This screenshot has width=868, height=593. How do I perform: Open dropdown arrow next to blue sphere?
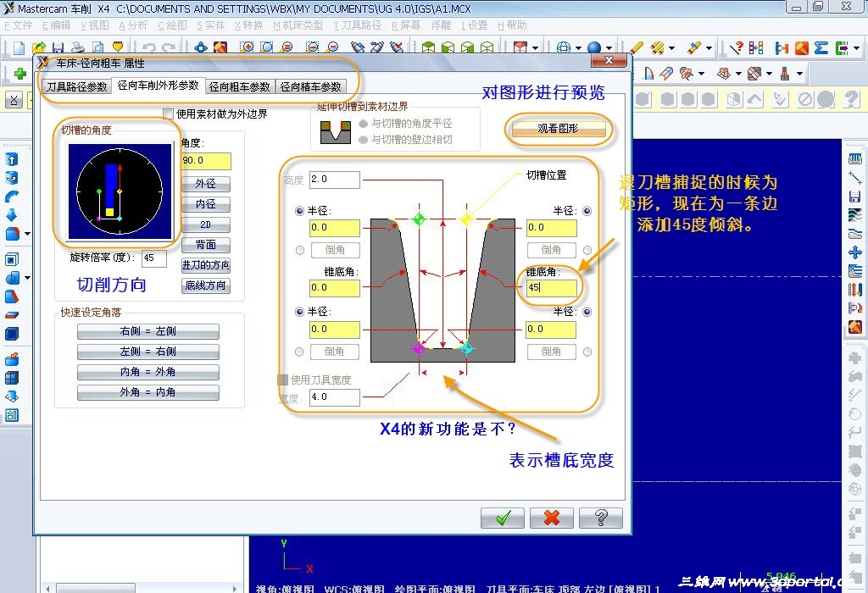609,48
